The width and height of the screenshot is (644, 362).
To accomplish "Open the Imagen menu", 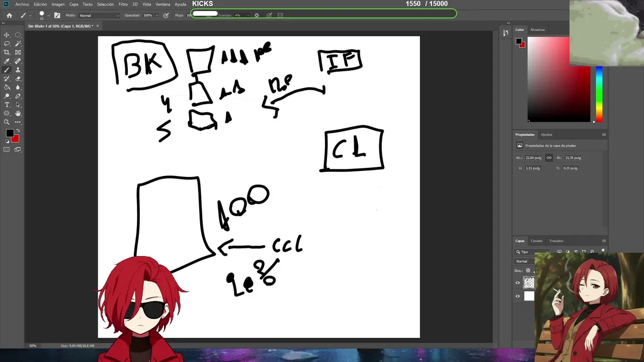I will [x=58, y=4].
